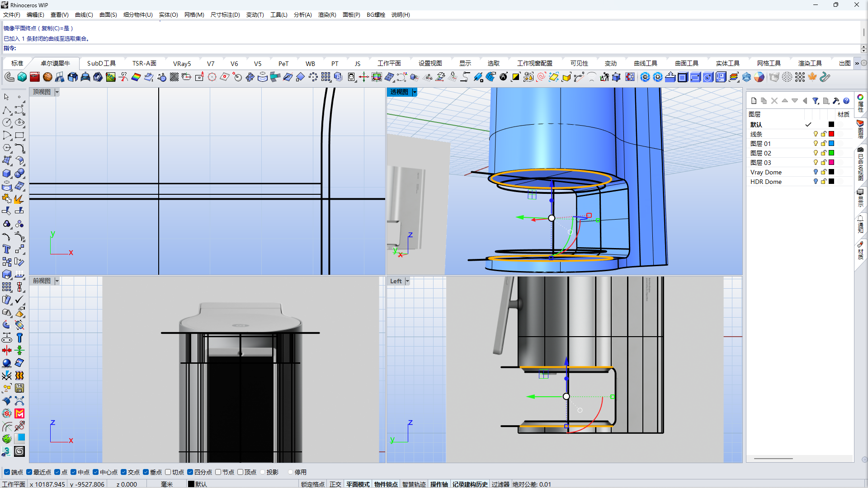The width and height of the screenshot is (868, 488).
Task: Open the 顶视图 viewport dropdown arrow
Action: tap(57, 92)
